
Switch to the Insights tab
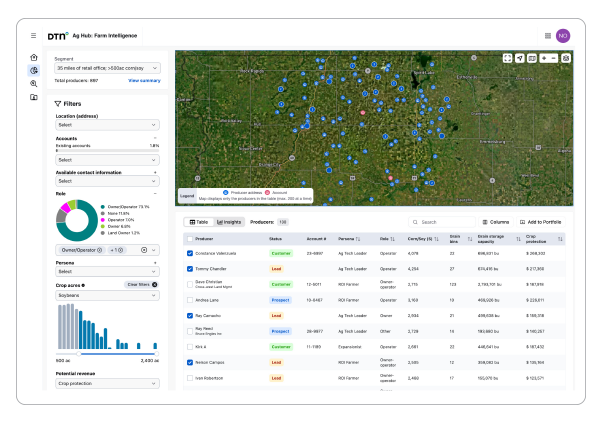[x=229, y=222]
